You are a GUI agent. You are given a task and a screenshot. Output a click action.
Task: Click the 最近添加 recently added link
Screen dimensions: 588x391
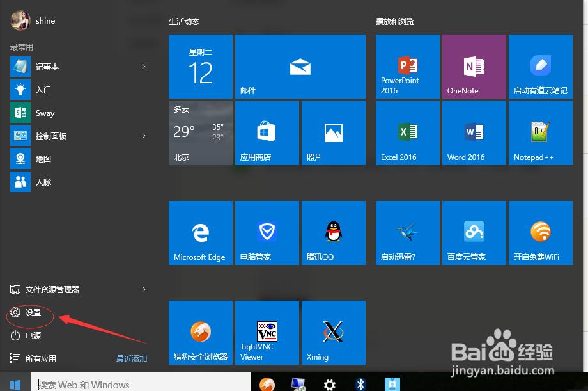[132, 359]
